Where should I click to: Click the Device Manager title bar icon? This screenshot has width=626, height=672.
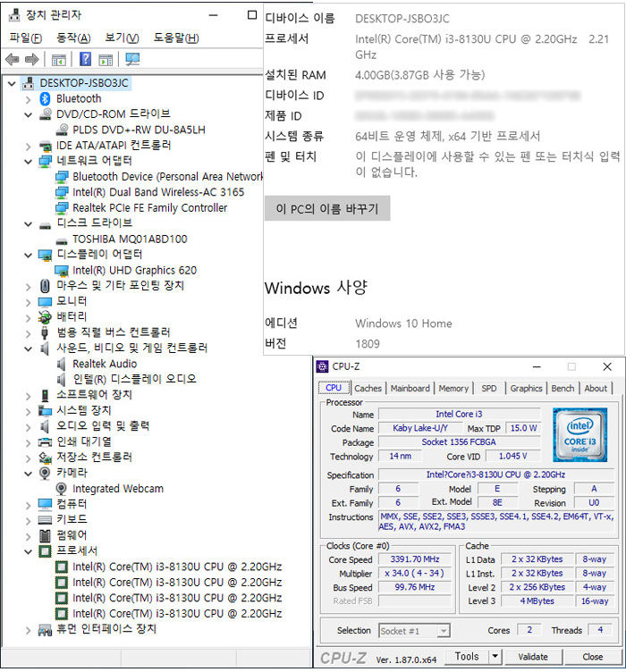click(14, 15)
